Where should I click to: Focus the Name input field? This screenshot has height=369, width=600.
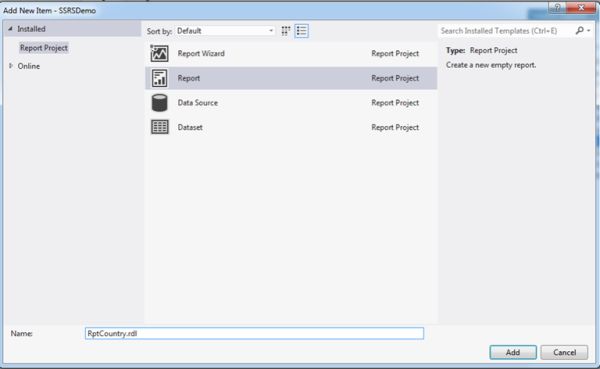[254, 333]
